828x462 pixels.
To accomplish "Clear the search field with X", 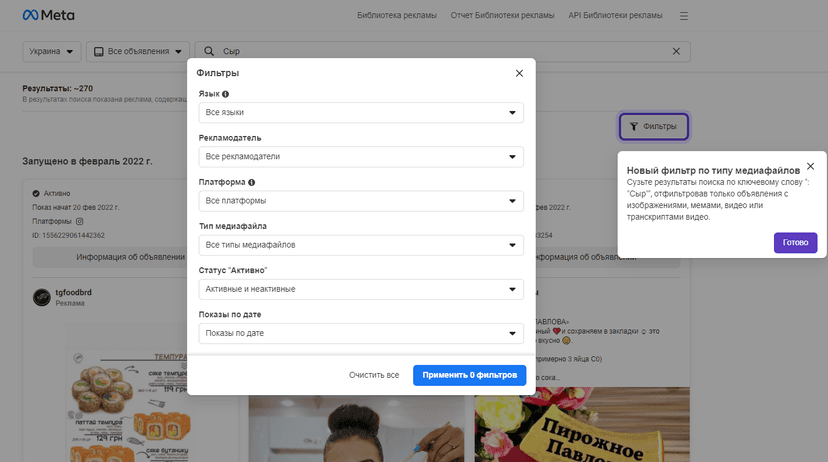I will click(x=676, y=51).
